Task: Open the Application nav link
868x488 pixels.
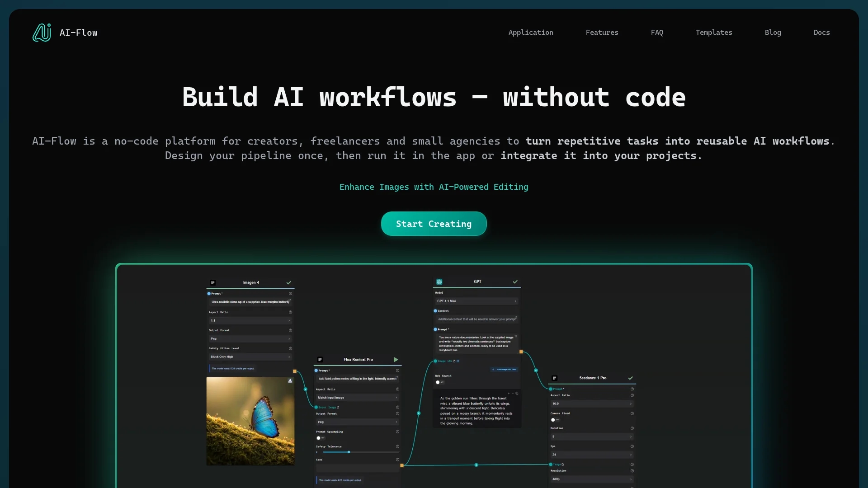Action: [531, 33]
